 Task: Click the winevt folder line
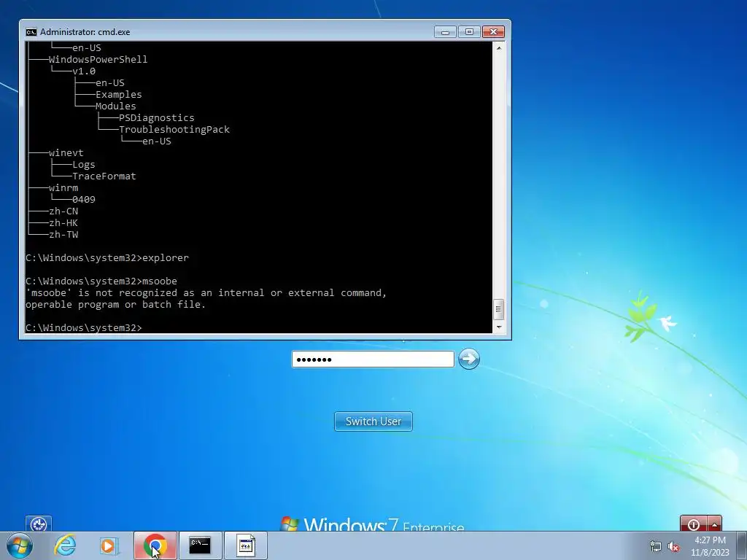click(x=66, y=153)
